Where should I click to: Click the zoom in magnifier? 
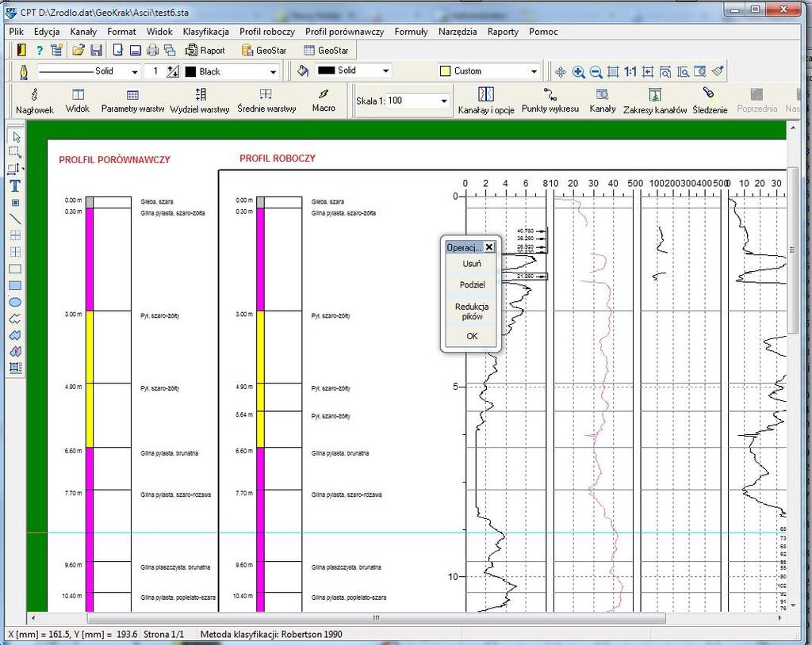pos(578,72)
